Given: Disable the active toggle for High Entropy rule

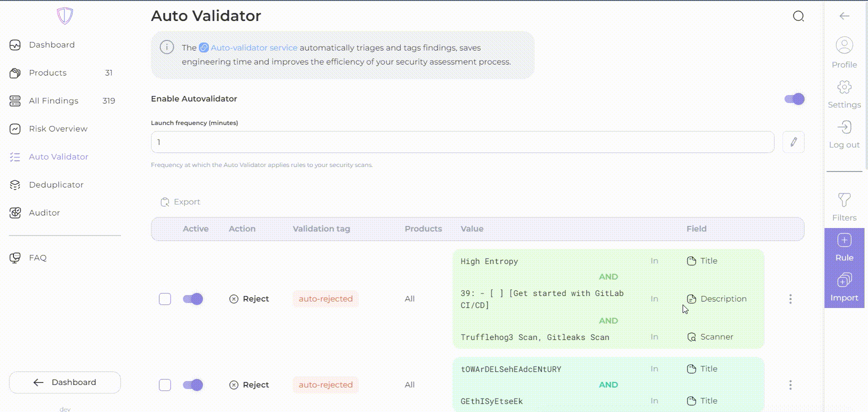Looking at the screenshot, I should coord(192,299).
